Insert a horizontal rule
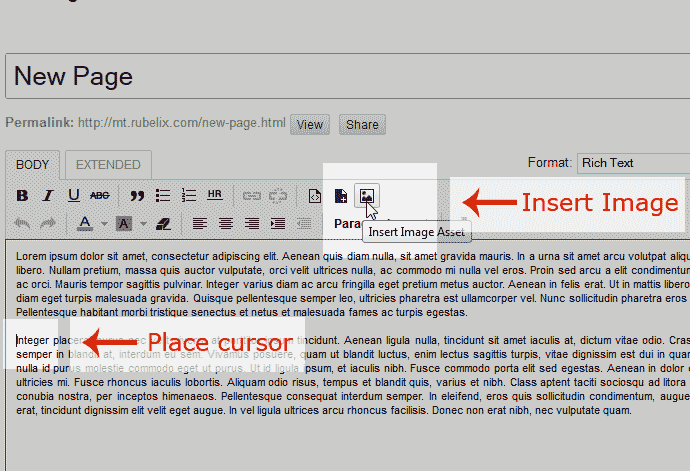The height and width of the screenshot is (471, 690). pyautogui.click(x=215, y=195)
